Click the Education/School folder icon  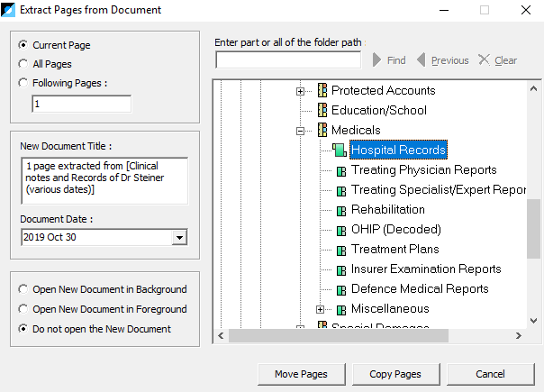pos(322,111)
